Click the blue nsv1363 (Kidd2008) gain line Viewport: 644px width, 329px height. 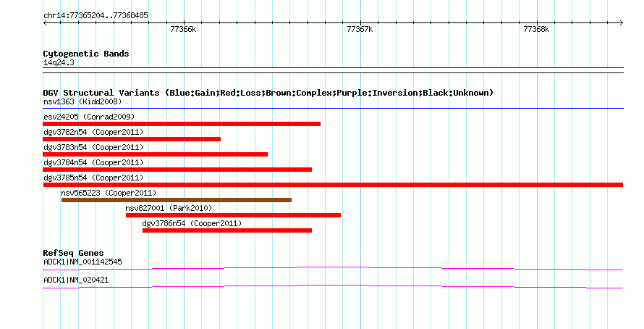coord(333,109)
